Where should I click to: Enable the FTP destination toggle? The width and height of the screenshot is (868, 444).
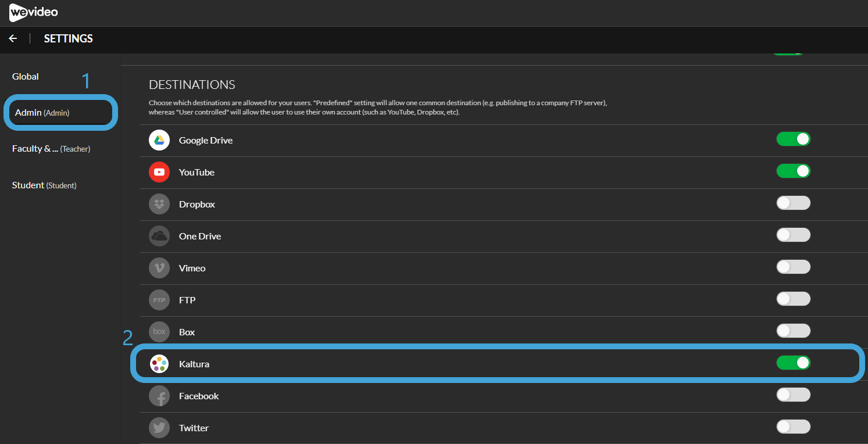(793, 299)
